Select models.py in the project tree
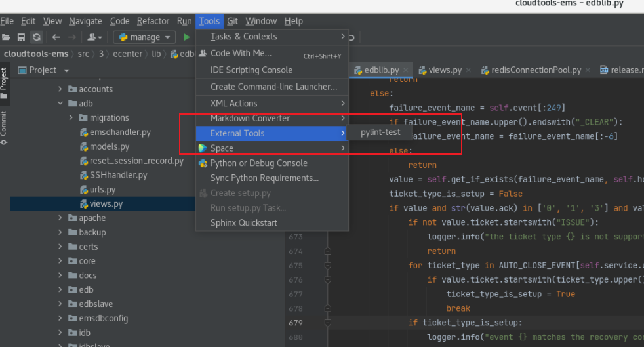 tap(110, 146)
